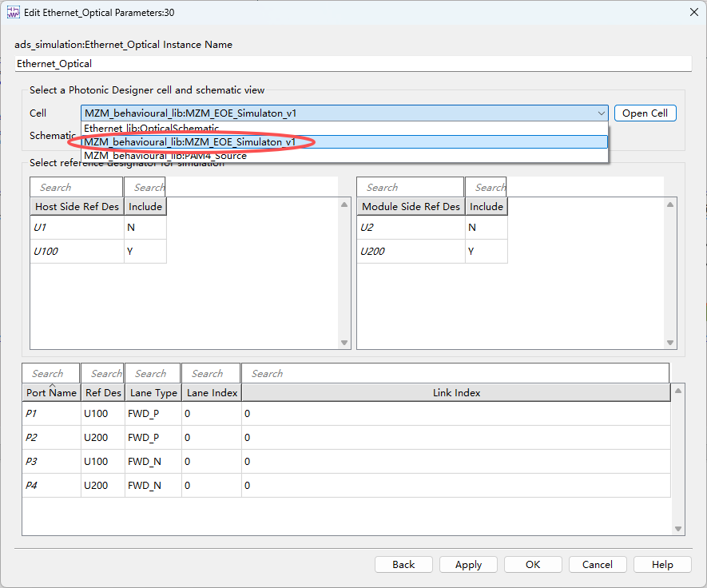The width and height of the screenshot is (707, 588).
Task: Click host table scroll up arrow
Action: click(344, 205)
